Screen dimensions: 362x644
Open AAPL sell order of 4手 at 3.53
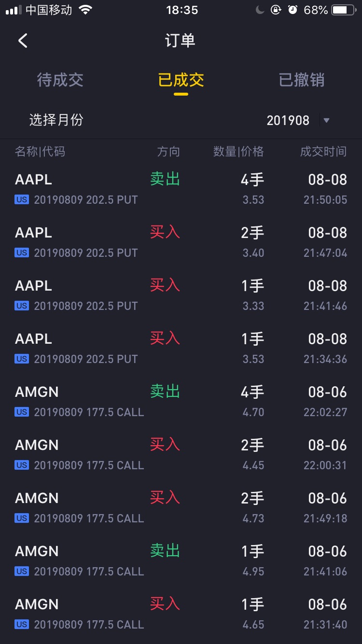coord(181,189)
